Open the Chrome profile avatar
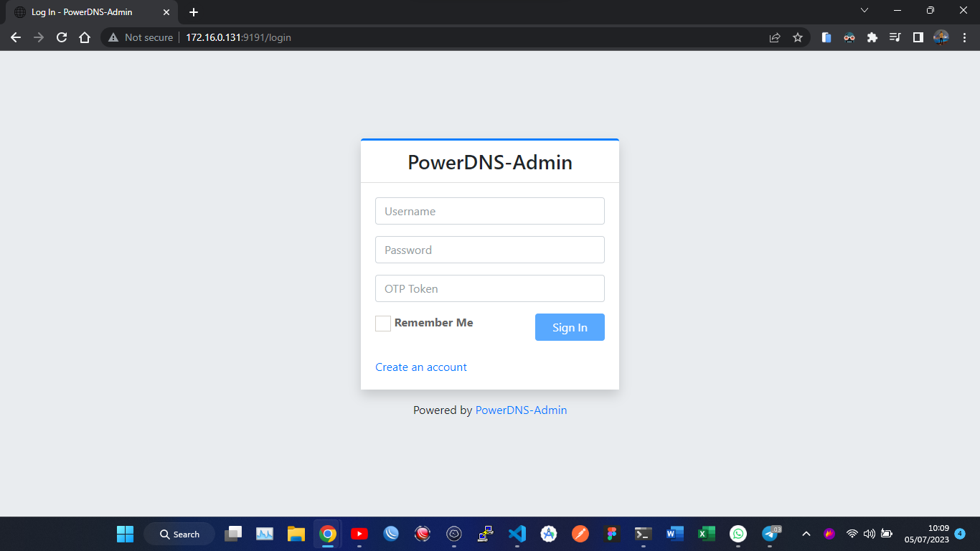 click(941, 37)
